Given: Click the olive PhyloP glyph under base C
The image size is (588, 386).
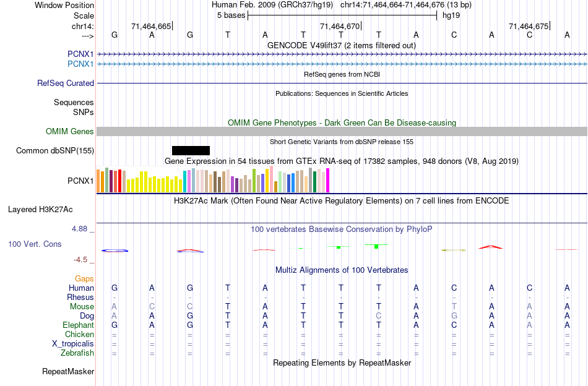Looking at the screenshot, I should click(454, 250).
